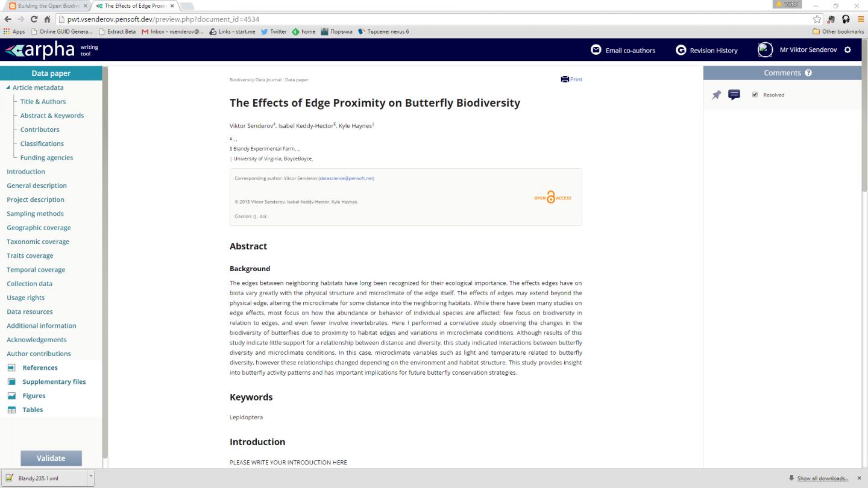This screenshot has height=488, width=868.
Task: Click the browser address bar URL field
Action: pos(422,19)
